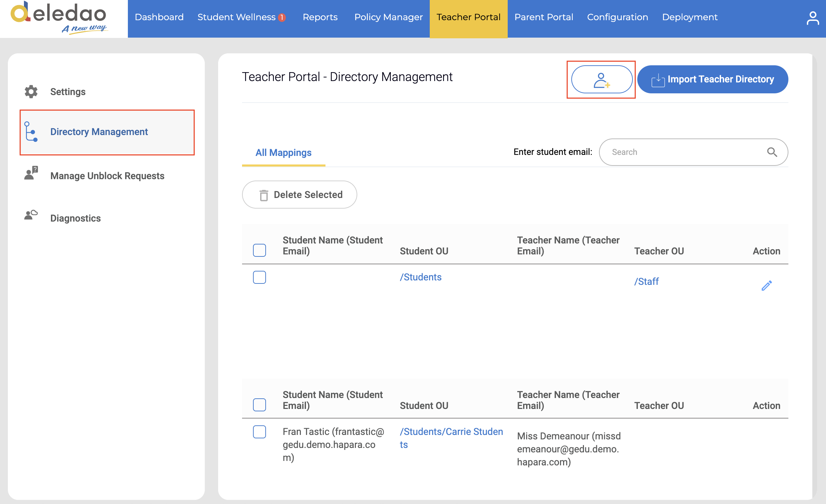Select Settings in the sidebar

point(68,92)
